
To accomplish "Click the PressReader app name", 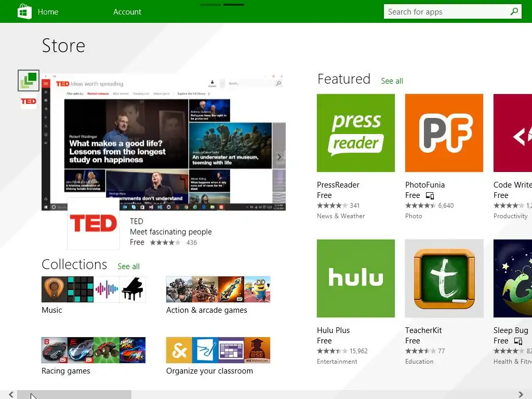I will (338, 185).
